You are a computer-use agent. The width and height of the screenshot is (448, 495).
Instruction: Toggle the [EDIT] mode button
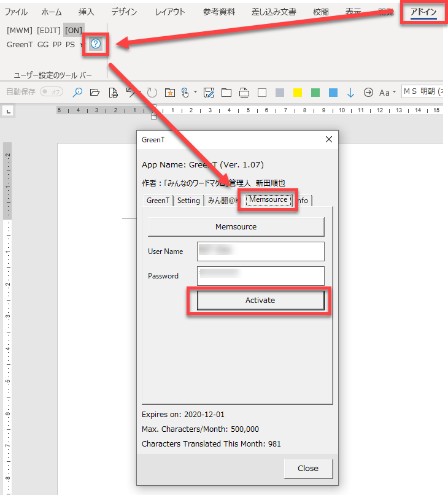click(48, 29)
